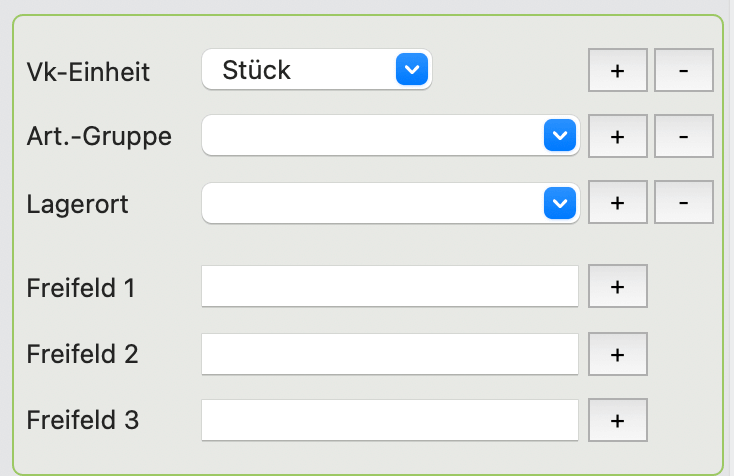
Task: Open the Vk-Einheit blue chevron dropdown
Action: (x=412, y=69)
